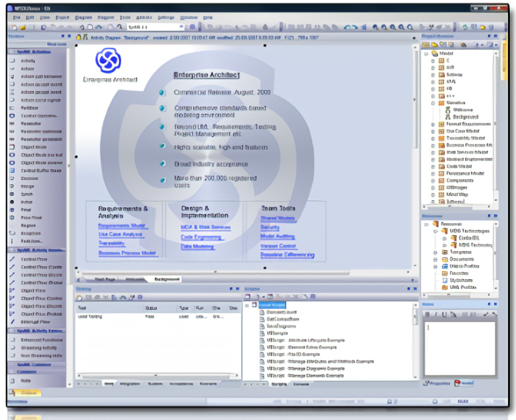Open the Code Engineering link

pos(202,237)
